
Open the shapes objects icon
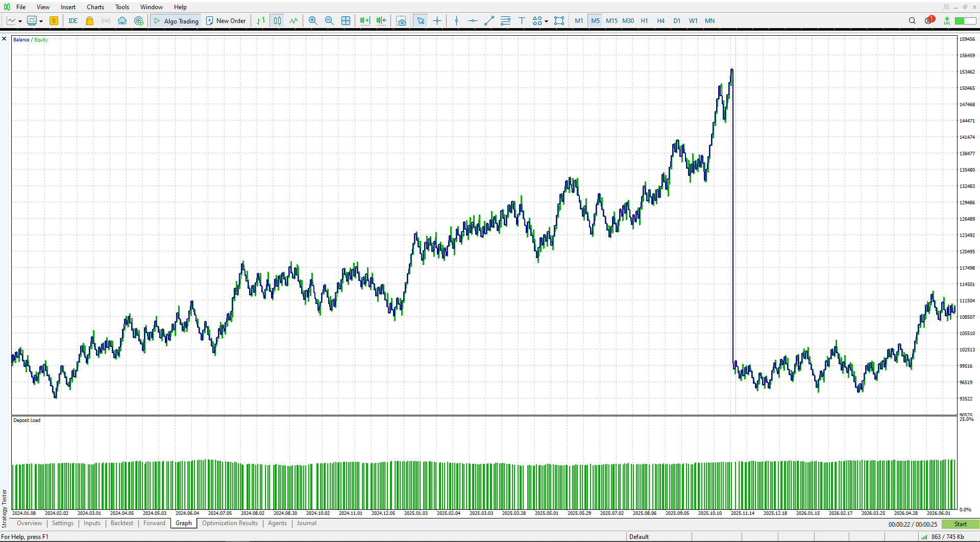click(537, 21)
